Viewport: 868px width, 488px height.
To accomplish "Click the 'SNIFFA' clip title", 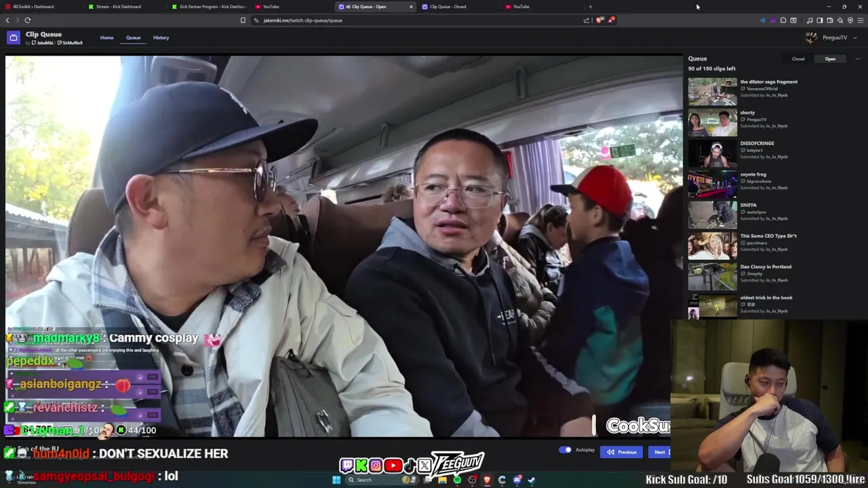I will tap(748, 205).
